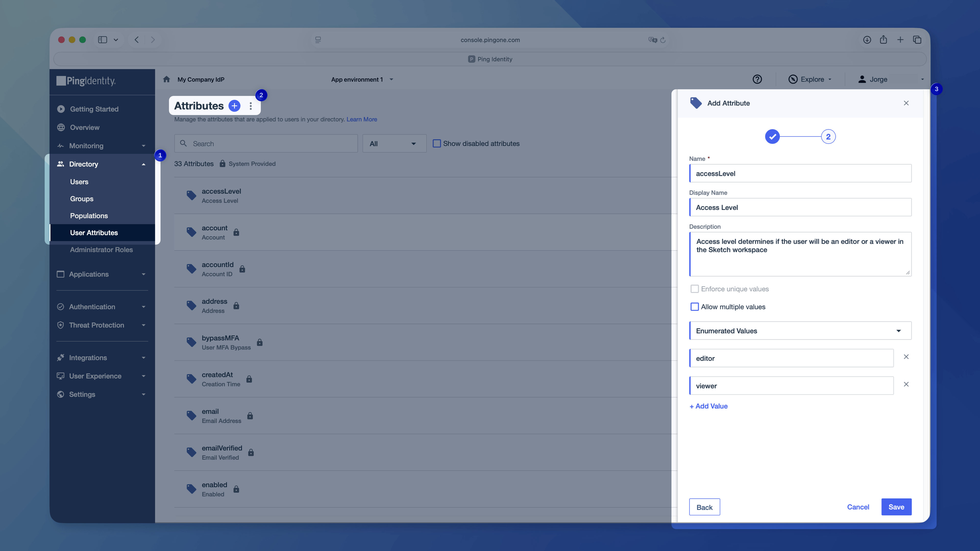980x551 pixels.
Task: Click step 2 circle in the wizard
Action: click(828, 136)
